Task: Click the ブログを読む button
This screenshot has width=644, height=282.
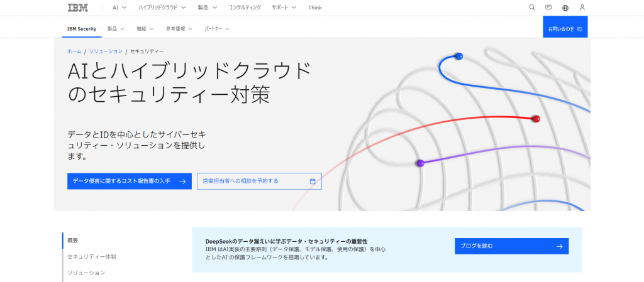Action: [x=512, y=246]
